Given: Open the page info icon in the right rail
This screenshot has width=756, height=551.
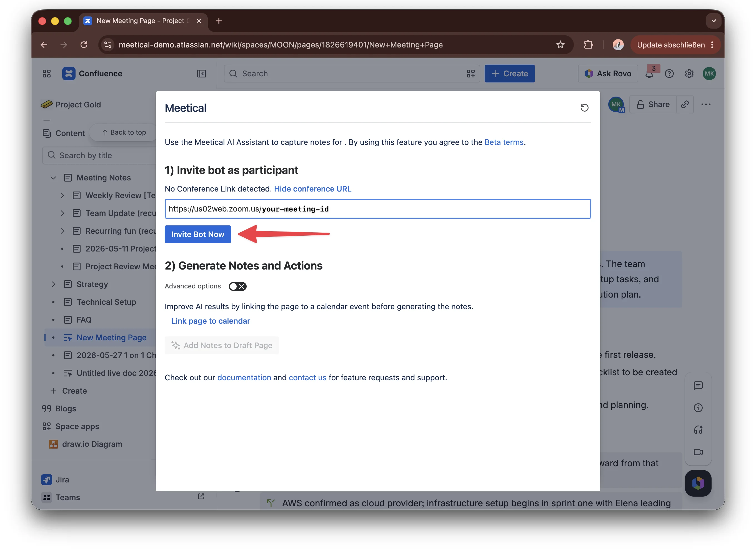Looking at the screenshot, I should 698,407.
